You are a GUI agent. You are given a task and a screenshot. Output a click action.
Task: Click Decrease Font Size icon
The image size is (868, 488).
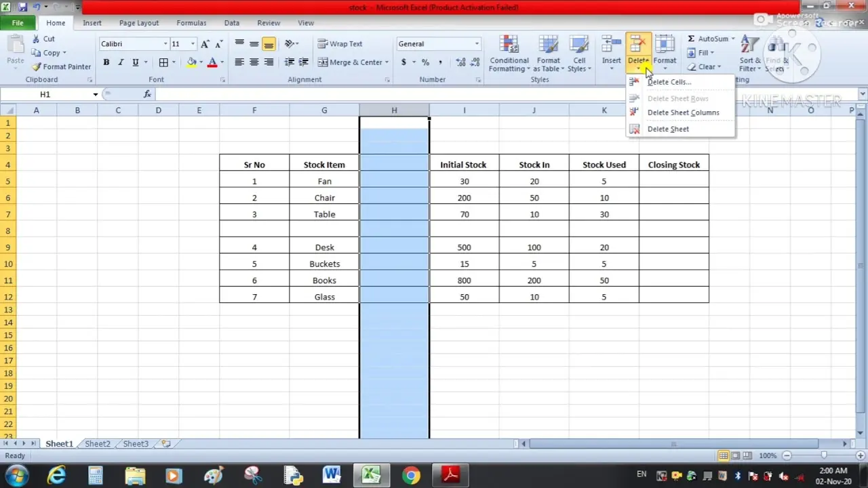219,44
